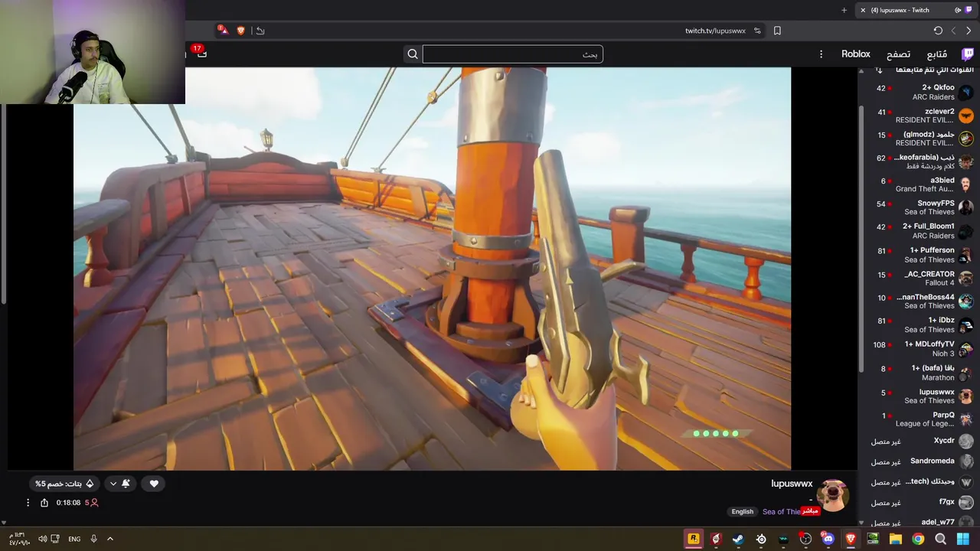Open the Roblox nav link

(x=856, y=54)
